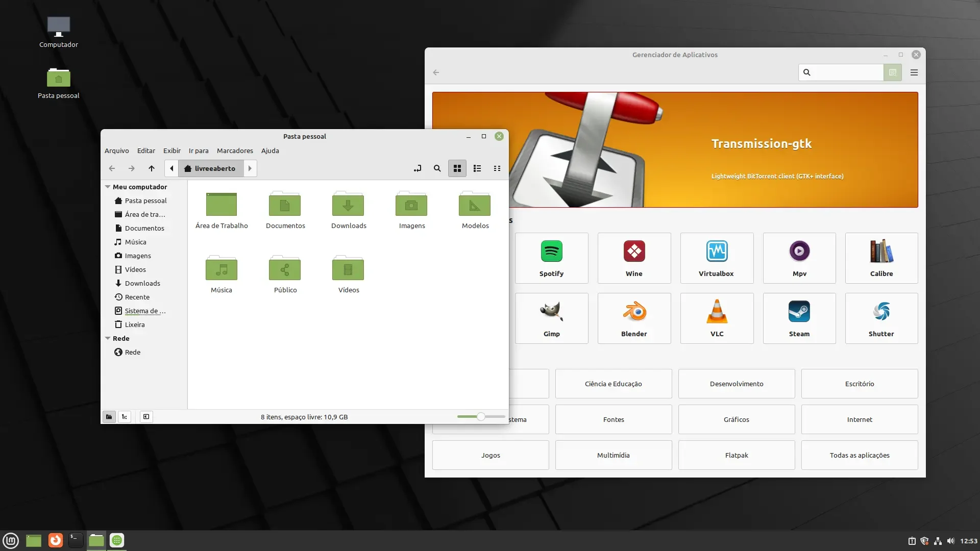Expand path bar right arrow after livreeaberto

(250, 168)
